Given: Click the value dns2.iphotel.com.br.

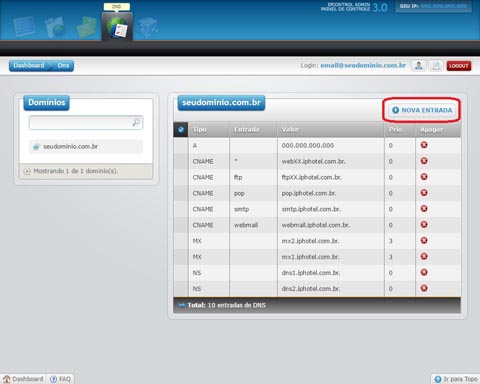Looking at the screenshot, I should pos(311,289).
